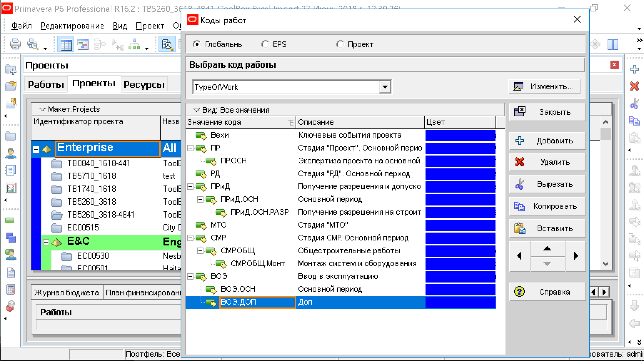Open the Resources person icon in the left sidebar
Image resolution: width=644 pixels, height=361 pixels.
click(x=11, y=153)
